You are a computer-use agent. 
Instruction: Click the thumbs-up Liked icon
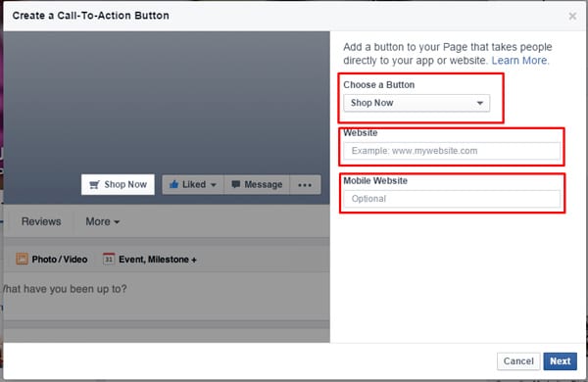tap(173, 184)
